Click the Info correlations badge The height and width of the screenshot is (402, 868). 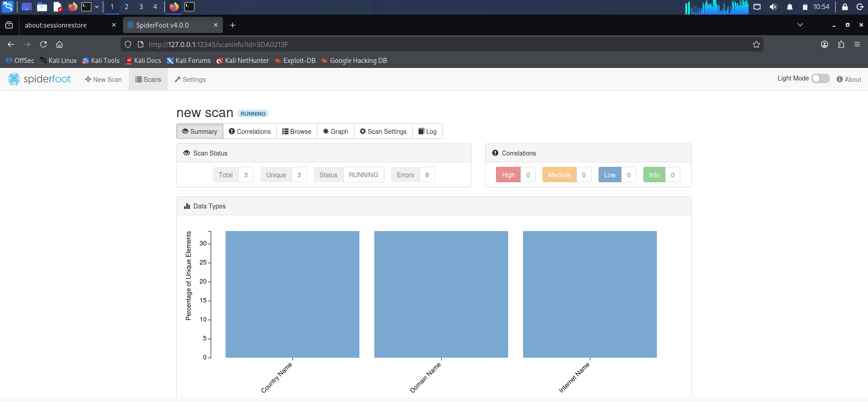point(662,175)
